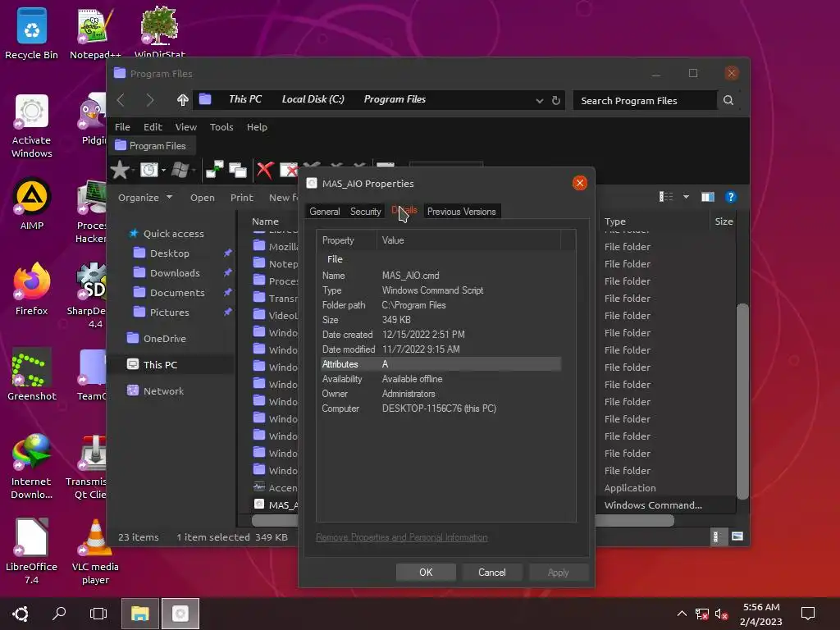840x630 pixels.
Task: Click the Start button on the taskbar
Action: pos(21,614)
